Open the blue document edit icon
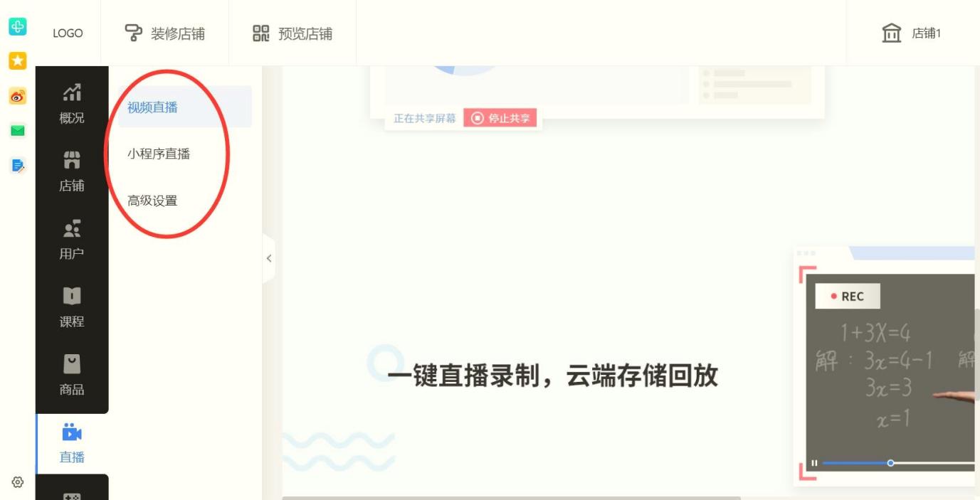The image size is (980, 500). [18, 165]
